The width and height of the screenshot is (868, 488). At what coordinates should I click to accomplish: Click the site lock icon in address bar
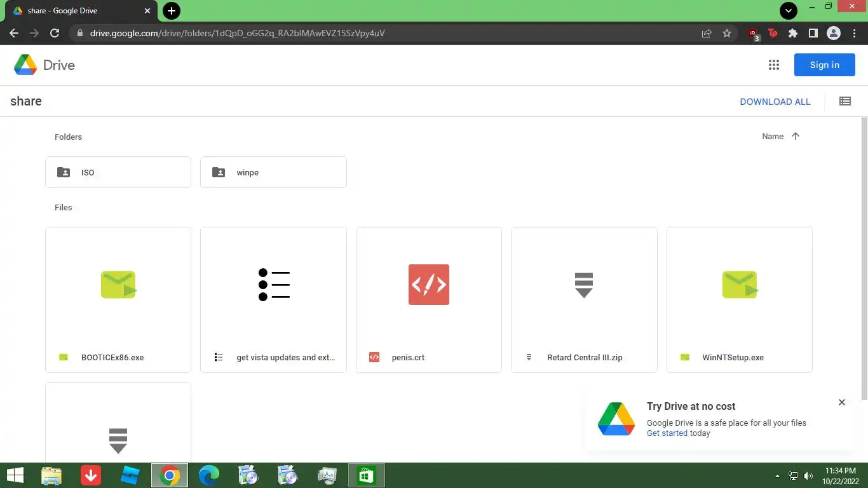click(x=79, y=33)
